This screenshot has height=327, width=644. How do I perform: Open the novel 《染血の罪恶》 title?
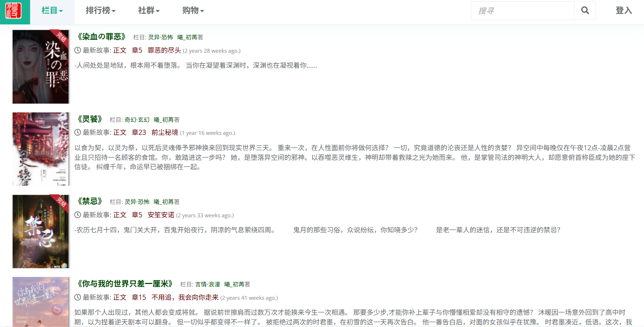[101, 37]
